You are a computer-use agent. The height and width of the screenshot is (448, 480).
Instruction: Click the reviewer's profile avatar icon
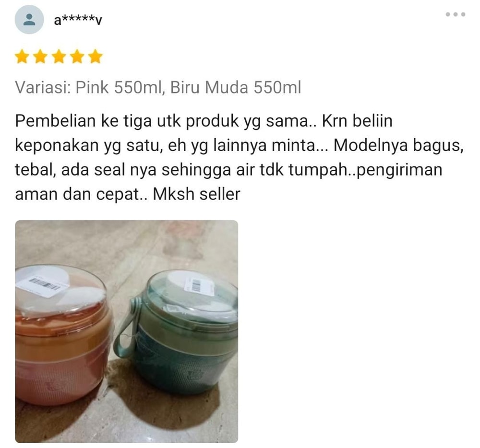pos(29,20)
